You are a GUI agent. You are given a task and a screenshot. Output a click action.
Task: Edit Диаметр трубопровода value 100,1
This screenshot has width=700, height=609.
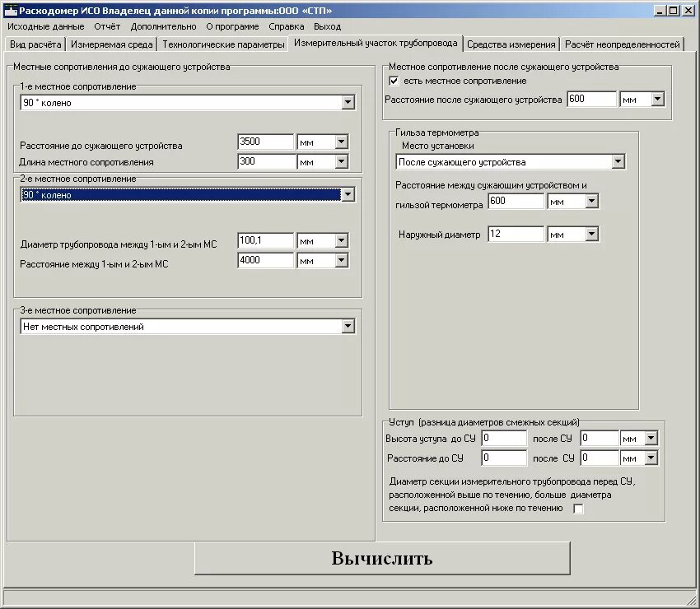pyautogui.click(x=266, y=241)
